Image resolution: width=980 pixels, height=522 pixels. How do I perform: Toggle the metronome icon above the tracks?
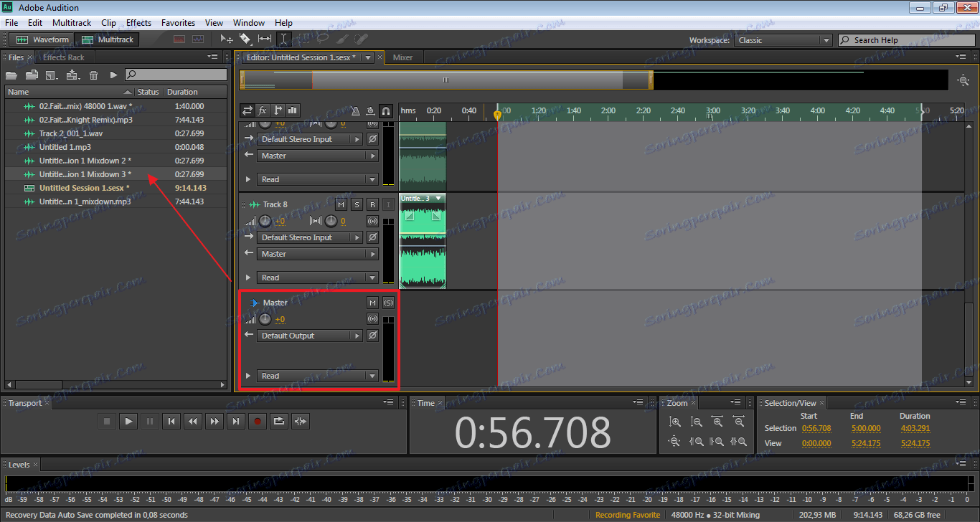click(x=356, y=110)
